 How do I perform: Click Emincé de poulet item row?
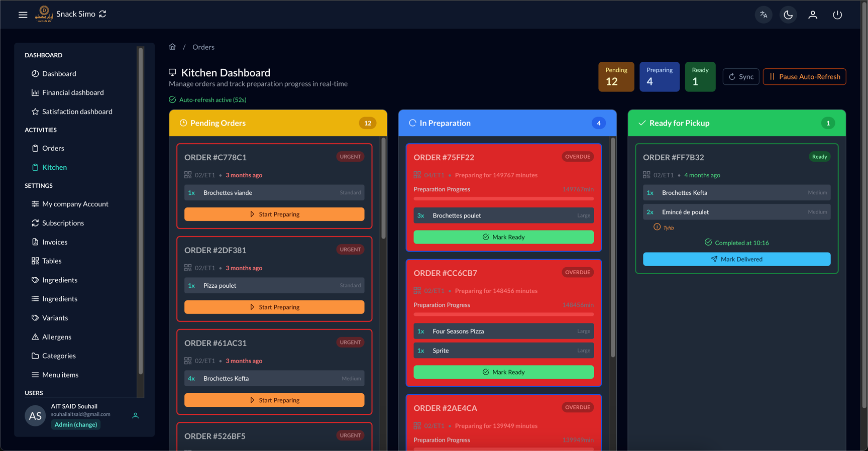[736, 212]
